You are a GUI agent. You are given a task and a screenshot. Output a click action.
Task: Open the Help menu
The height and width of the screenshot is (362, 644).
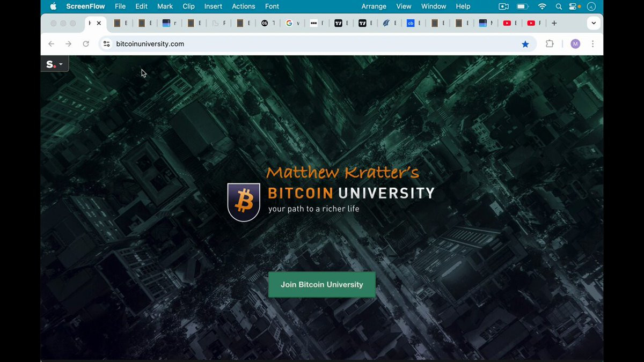tap(463, 6)
